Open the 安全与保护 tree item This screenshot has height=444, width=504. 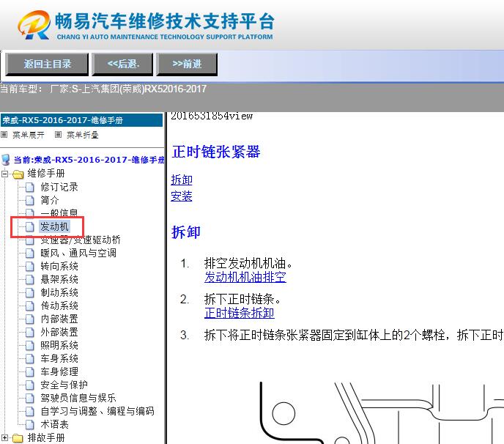(64, 385)
